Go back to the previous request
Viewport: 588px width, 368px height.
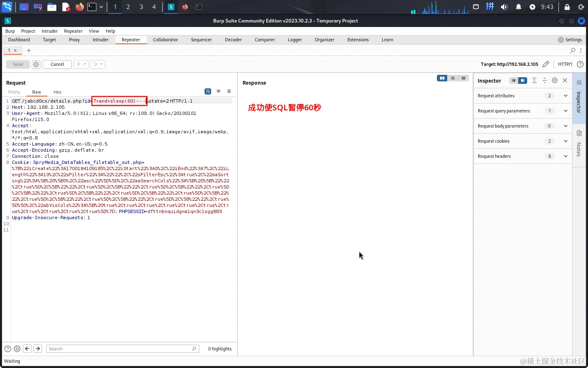click(78, 64)
